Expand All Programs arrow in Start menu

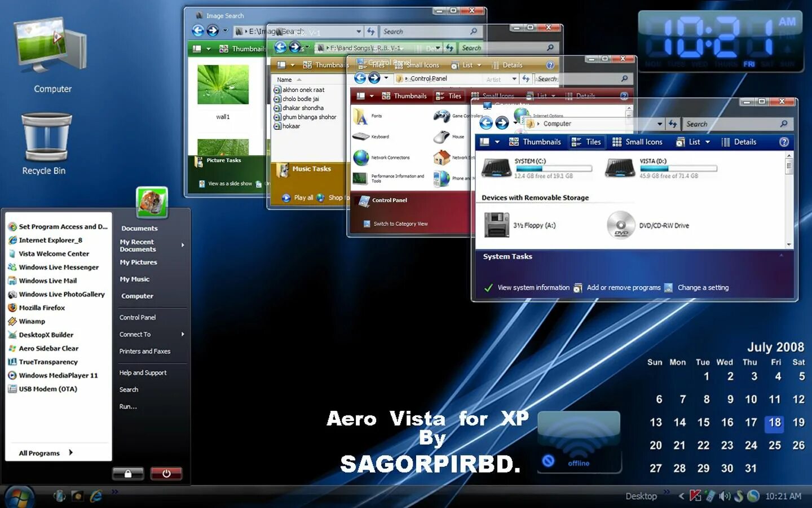(70, 452)
